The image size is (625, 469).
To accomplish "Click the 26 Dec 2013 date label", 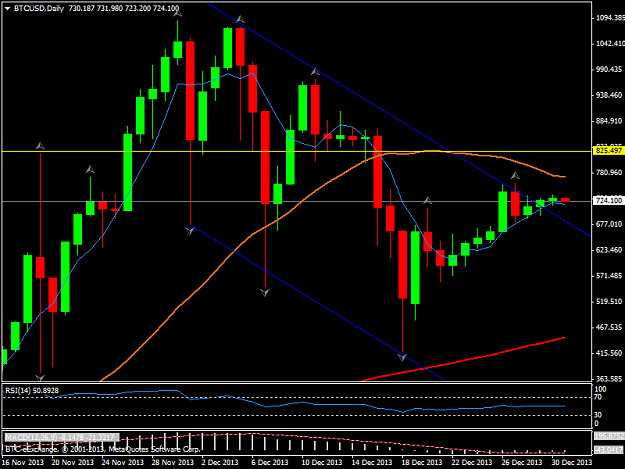I will click(x=521, y=462).
